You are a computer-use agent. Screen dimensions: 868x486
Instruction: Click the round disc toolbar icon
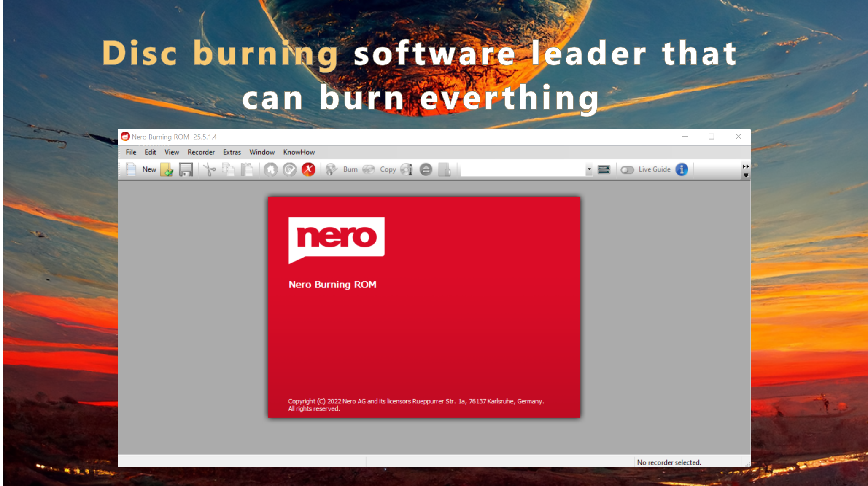(289, 169)
